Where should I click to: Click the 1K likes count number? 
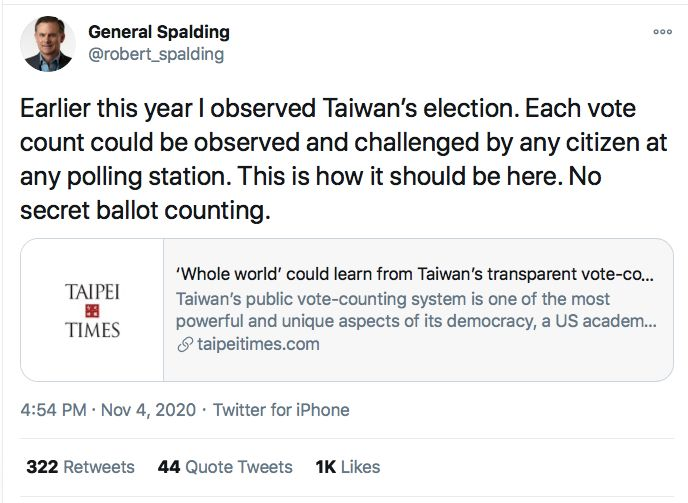click(x=326, y=467)
